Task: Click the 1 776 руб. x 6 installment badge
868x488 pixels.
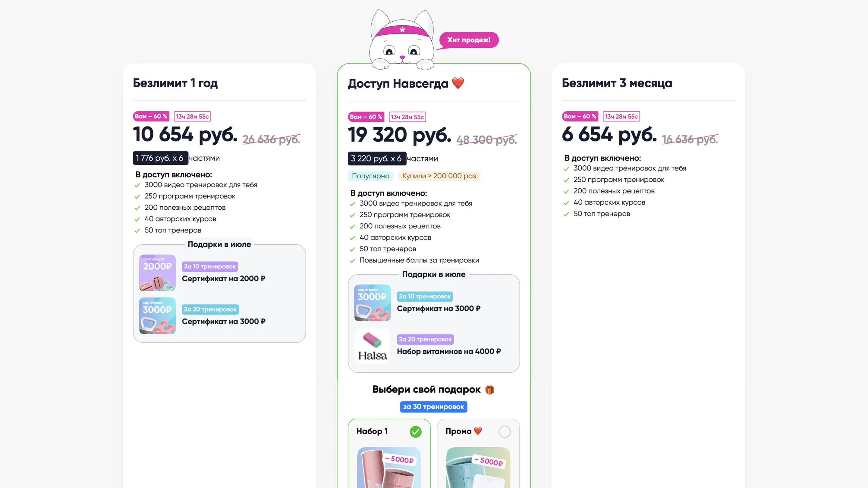Action: (x=160, y=158)
